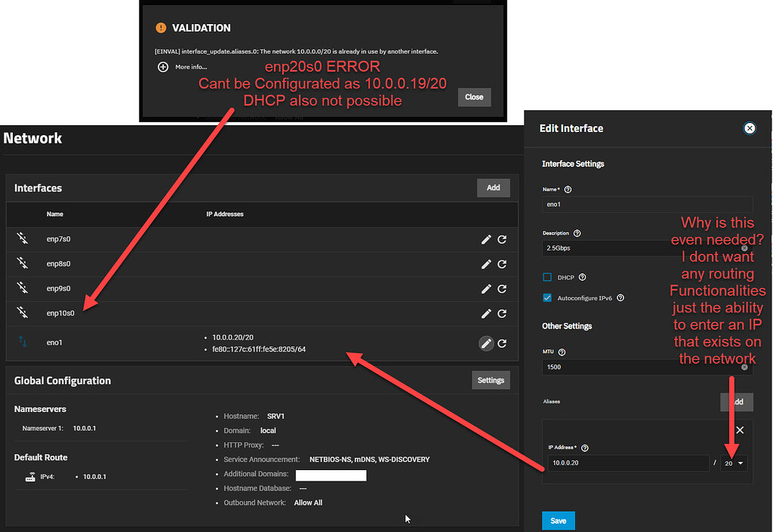Open Global Configuration Settings

[491, 380]
